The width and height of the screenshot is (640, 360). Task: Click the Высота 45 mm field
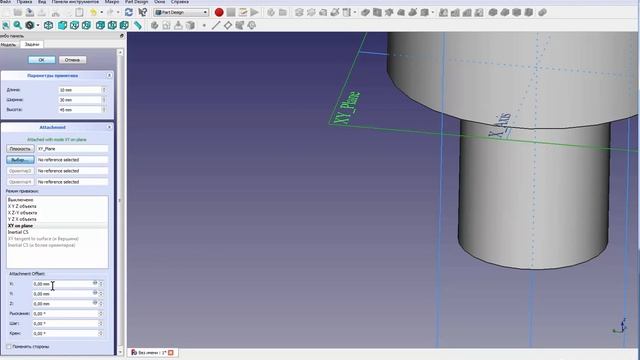point(82,110)
